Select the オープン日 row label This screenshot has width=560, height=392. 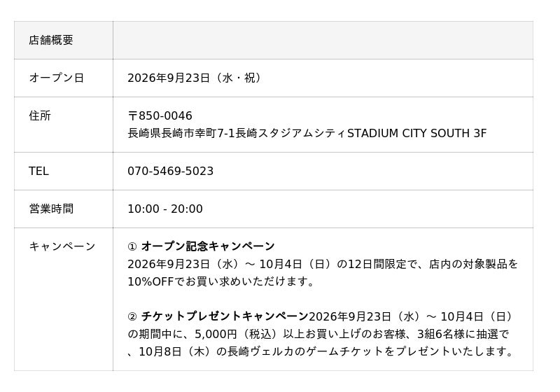(x=57, y=78)
